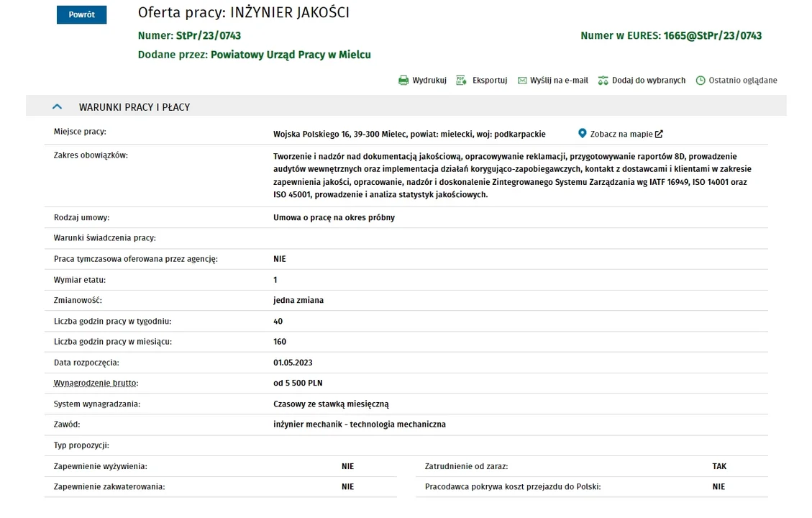This screenshot has width=812, height=518.
Task: Click the clock icon for Ostatnio oglądane
Action: (700, 81)
